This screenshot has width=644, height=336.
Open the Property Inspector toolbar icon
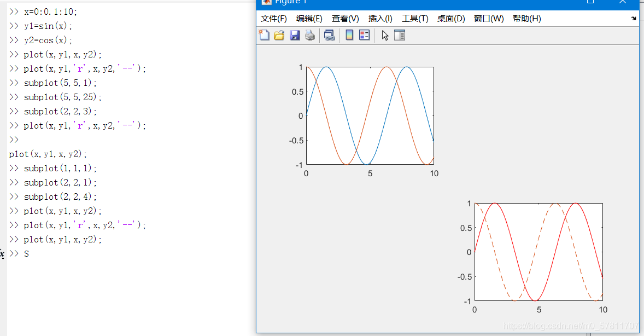coord(399,36)
